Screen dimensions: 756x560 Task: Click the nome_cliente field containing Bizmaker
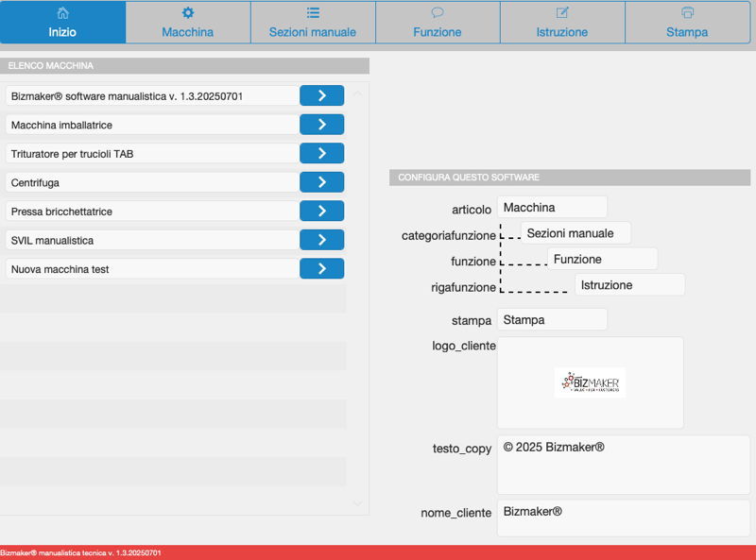pyautogui.click(x=624, y=518)
